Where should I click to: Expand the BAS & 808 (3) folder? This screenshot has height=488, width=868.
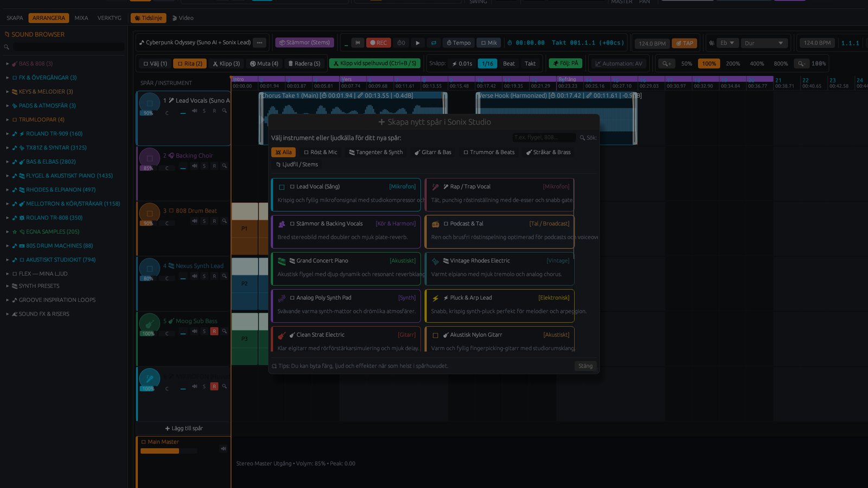8,64
